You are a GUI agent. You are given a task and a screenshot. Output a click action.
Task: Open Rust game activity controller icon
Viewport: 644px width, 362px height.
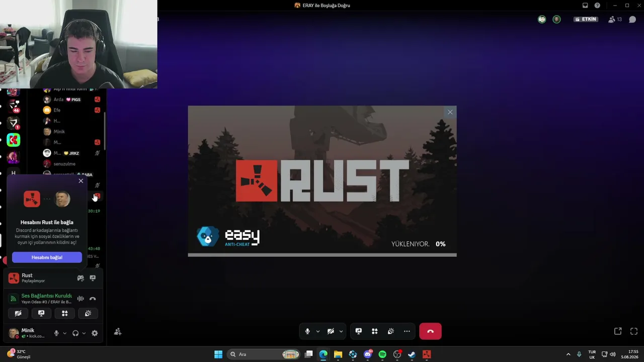click(x=80, y=278)
